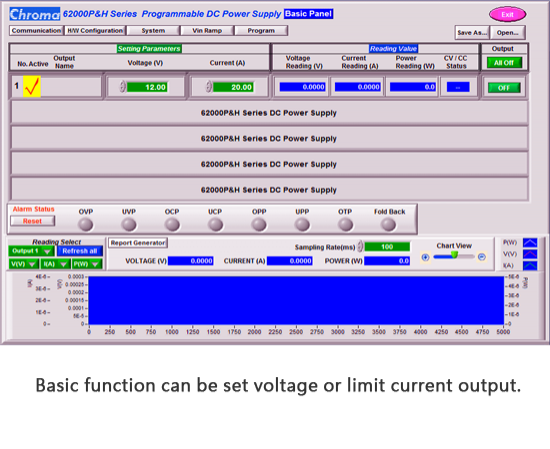550x449 pixels.
Task: Open the Program menu
Action: point(261,31)
